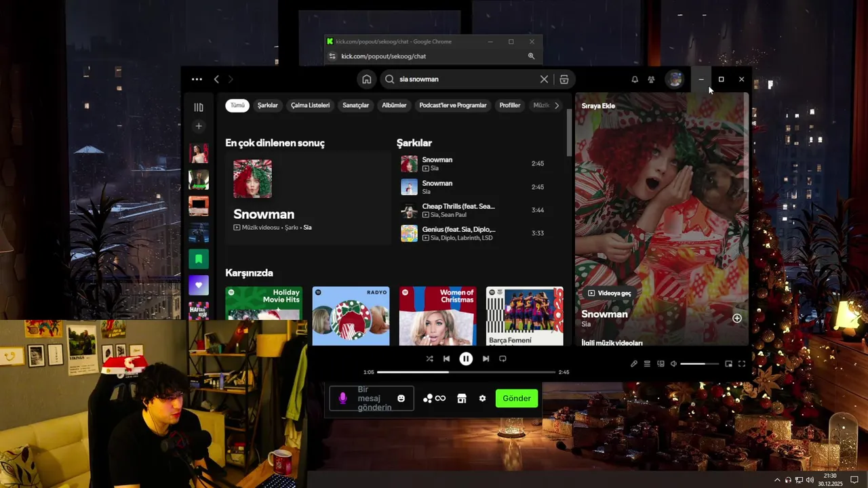Open Kick chat points icon

click(434, 399)
